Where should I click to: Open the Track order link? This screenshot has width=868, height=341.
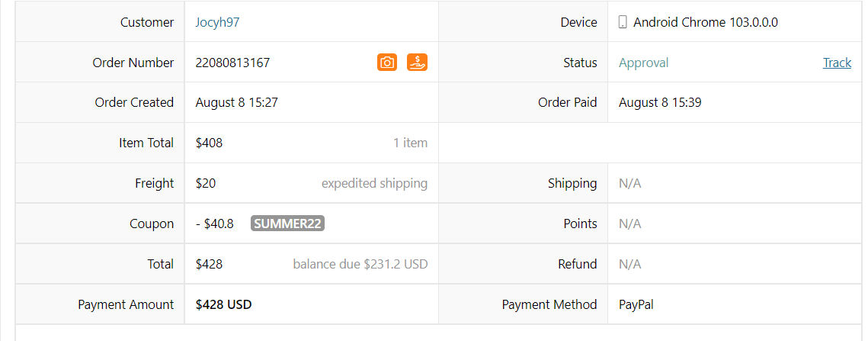click(837, 63)
